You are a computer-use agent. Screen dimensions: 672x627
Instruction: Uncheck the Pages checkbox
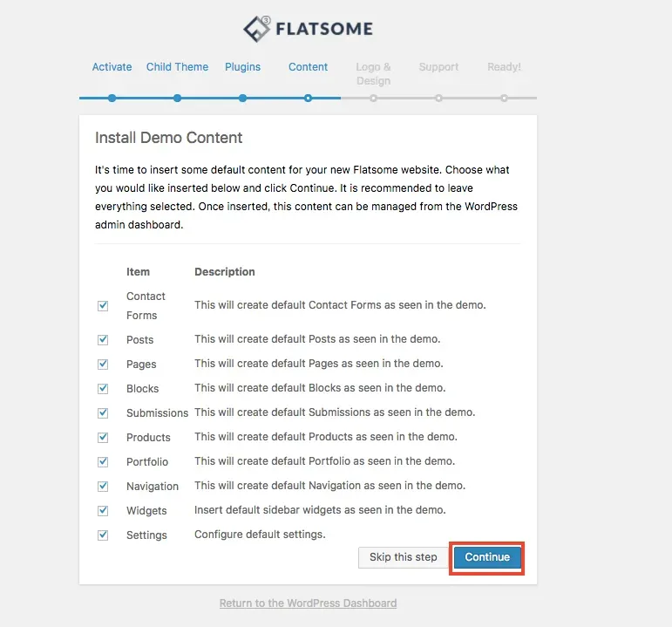(x=103, y=365)
